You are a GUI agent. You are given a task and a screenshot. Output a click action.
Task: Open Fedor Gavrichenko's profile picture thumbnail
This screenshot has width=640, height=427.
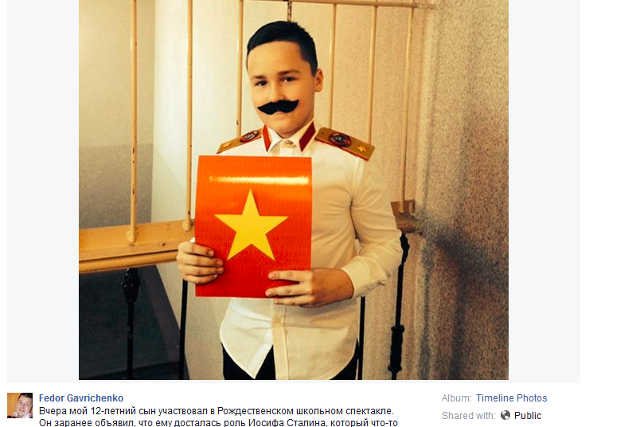coord(20,405)
